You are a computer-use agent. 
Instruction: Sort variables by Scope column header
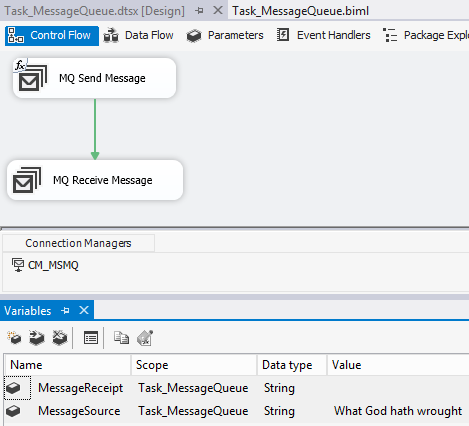[194, 365]
